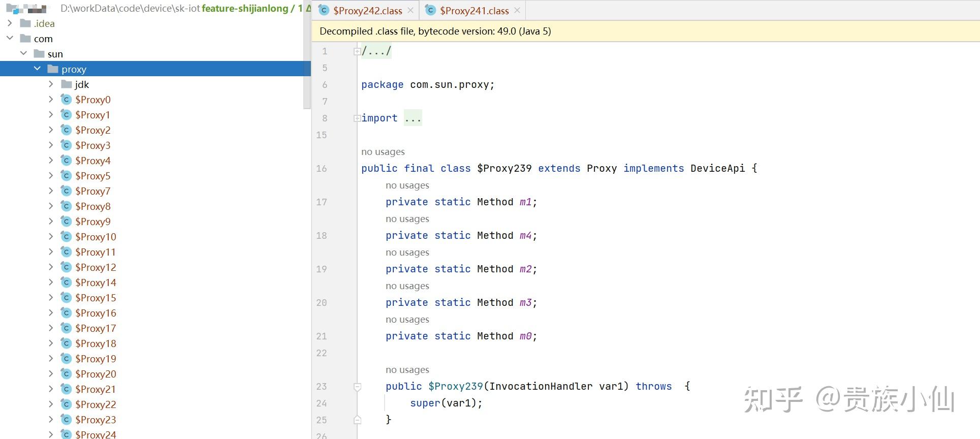Image resolution: width=980 pixels, height=439 pixels.
Task: Collapse the proxy folder node
Action: point(37,69)
